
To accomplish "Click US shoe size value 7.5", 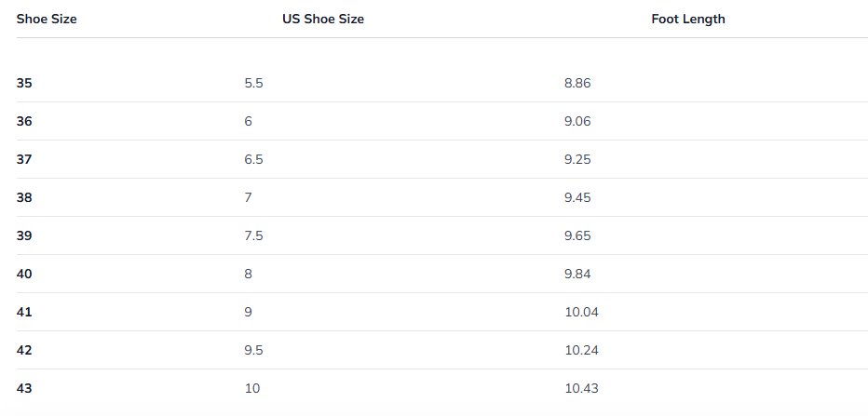I will tap(253, 235).
